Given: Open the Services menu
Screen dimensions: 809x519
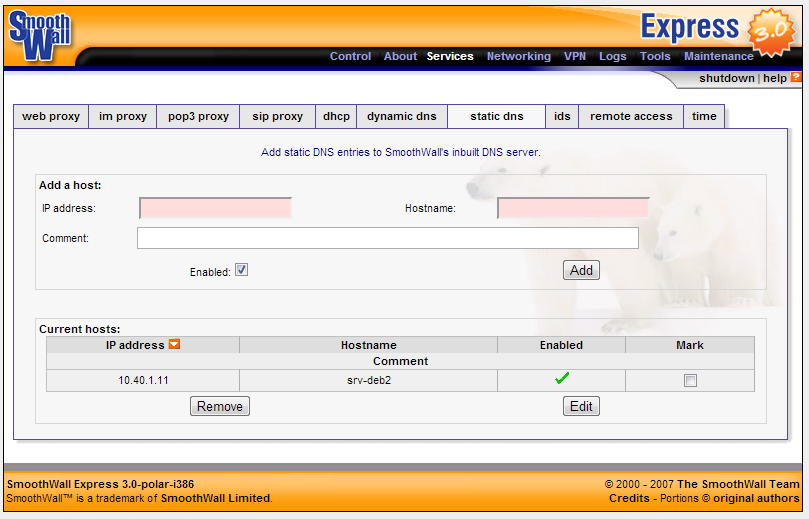Looking at the screenshot, I should coord(450,56).
